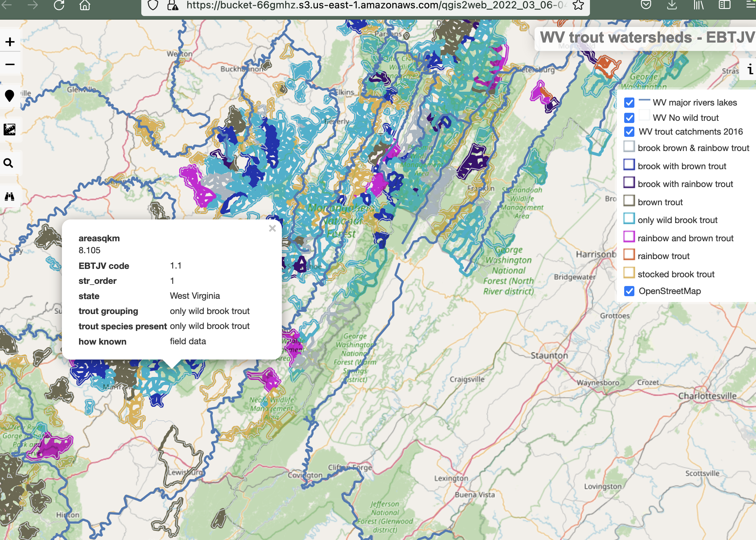Open the map search magnifier tool

(x=9, y=163)
